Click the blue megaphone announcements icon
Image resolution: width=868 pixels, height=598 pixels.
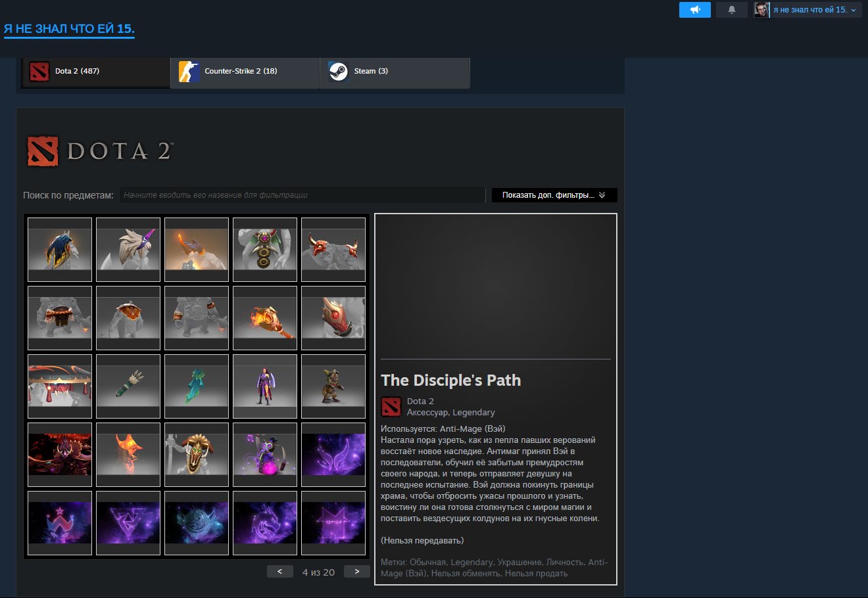tap(695, 10)
